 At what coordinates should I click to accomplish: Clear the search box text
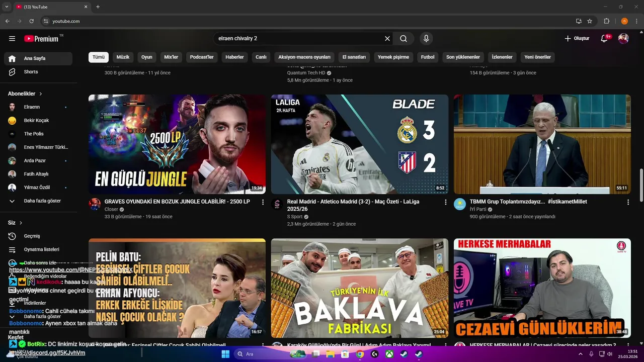click(387, 39)
